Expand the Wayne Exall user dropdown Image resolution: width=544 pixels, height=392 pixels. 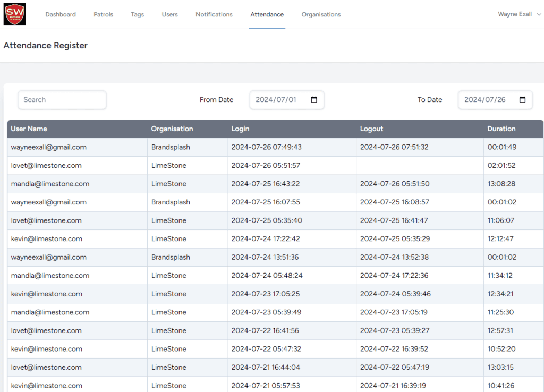pyautogui.click(x=519, y=14)
